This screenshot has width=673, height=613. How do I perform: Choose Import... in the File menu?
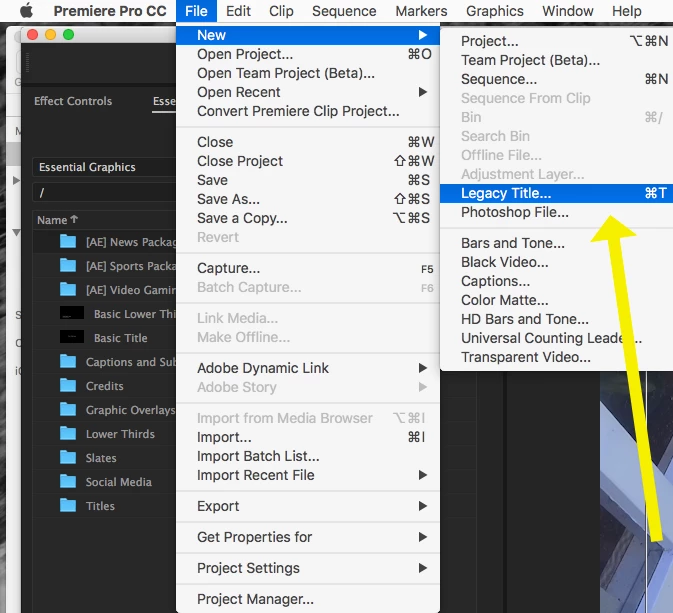(308, 437)
